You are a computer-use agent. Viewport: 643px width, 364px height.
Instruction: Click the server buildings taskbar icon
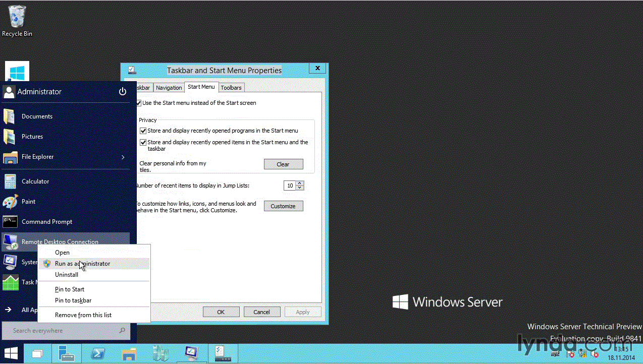click(x=160, y=354)
